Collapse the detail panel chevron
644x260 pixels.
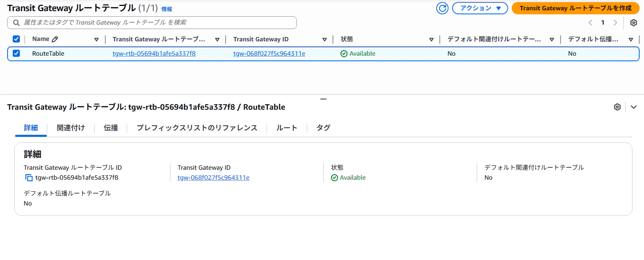[x=634, y=107]
